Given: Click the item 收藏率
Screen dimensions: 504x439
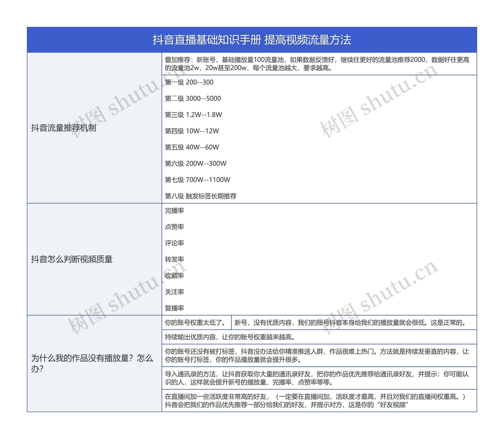Looking at the screenshot, I should click(x=174, y=276).
